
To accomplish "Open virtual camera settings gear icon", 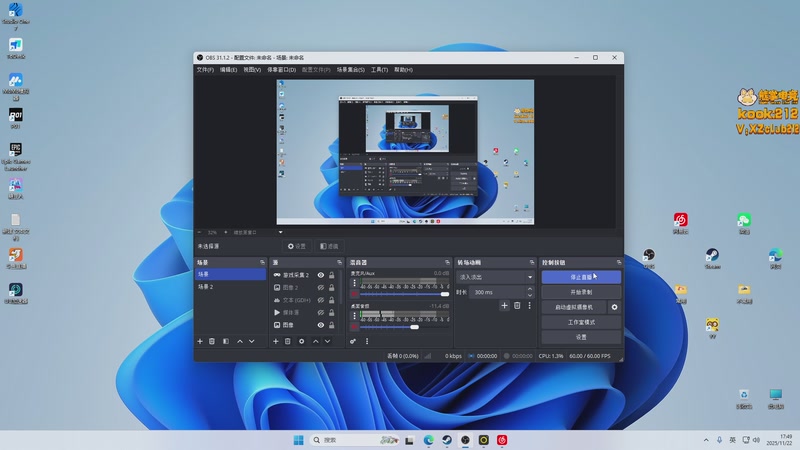I will [615, 307].
